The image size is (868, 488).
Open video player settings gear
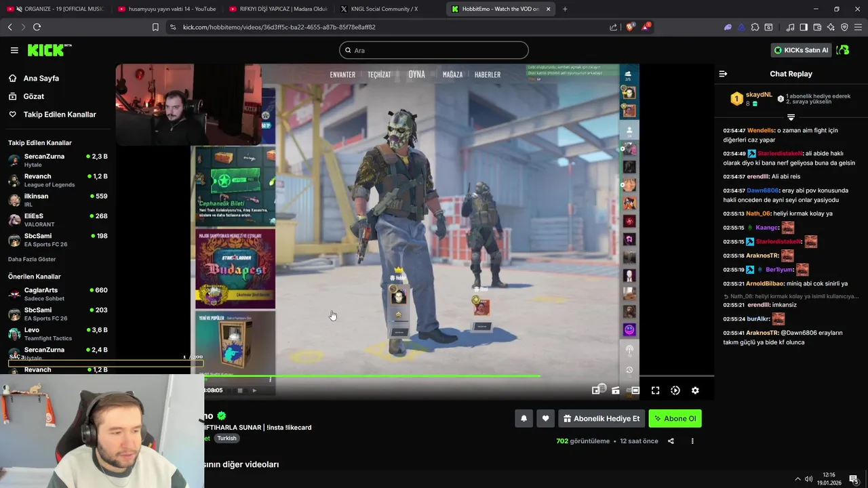pyautogui.click(x=695, y=390)
